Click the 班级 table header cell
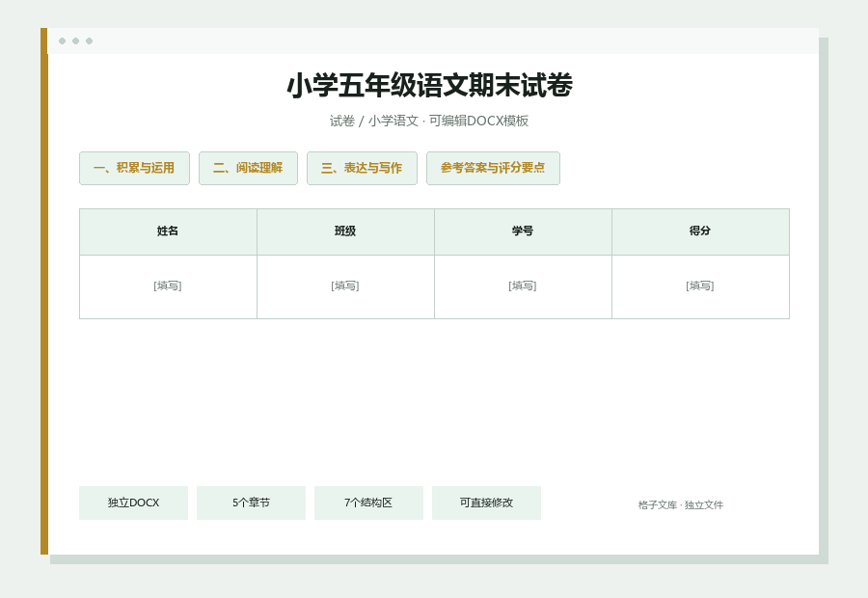 coord(345,232)
